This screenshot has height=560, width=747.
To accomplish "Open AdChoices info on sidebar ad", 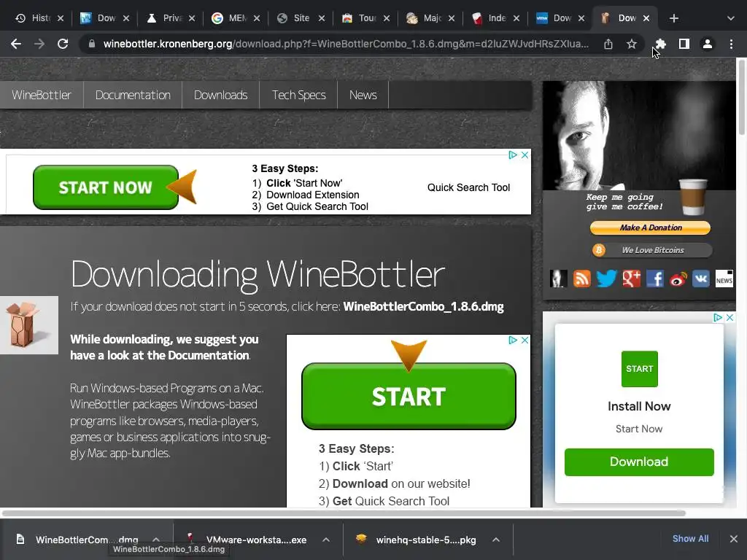I will (x=718, y=318).
